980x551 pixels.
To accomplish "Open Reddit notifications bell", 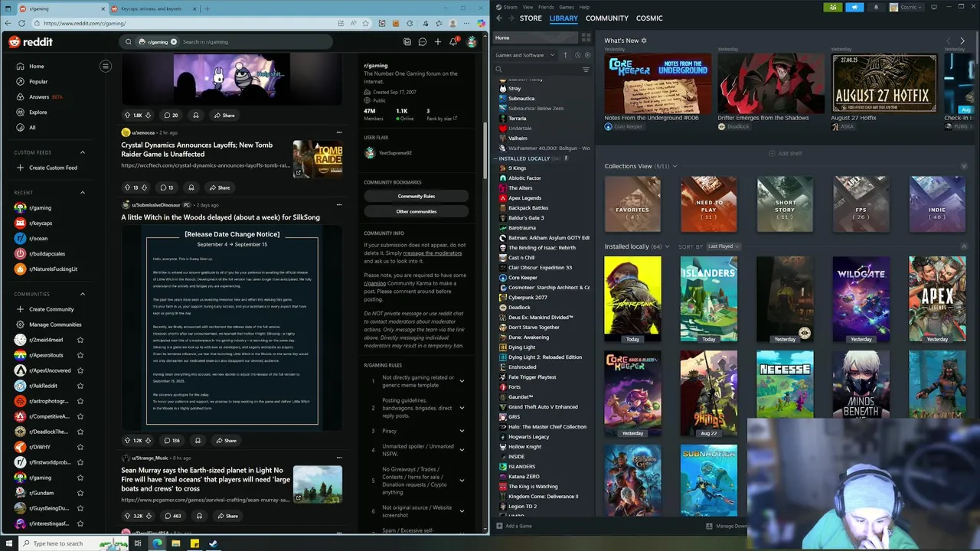I will click(x=453, y=42).
